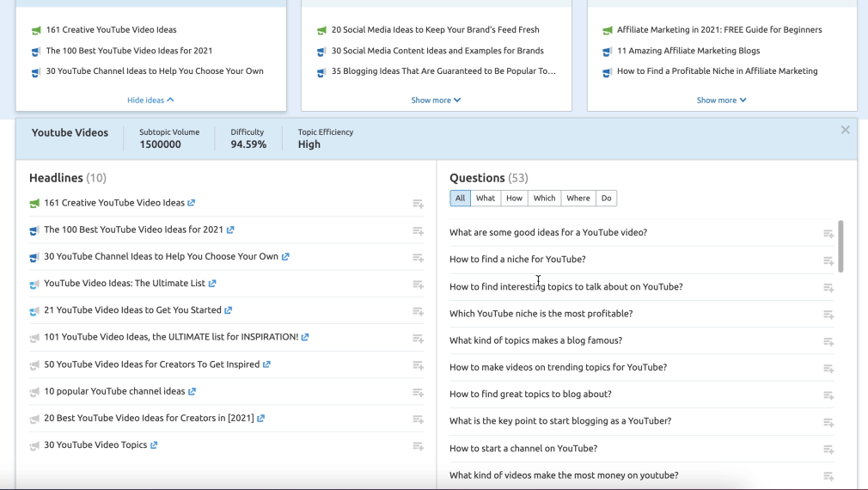Select 'How to Find a Profitable Niche in Affiliate Marketing'
Screen dimensions: 868x490
(x=717, y=70)
